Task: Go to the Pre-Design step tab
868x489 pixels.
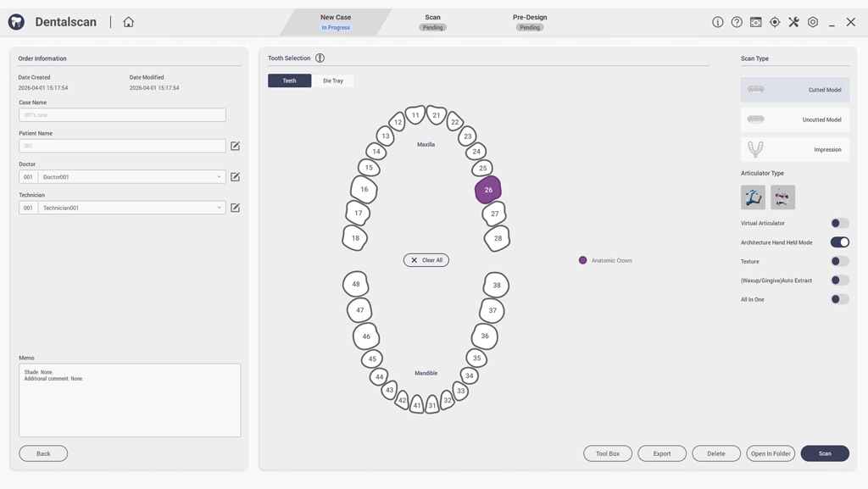Action: [x=530, y=21]
